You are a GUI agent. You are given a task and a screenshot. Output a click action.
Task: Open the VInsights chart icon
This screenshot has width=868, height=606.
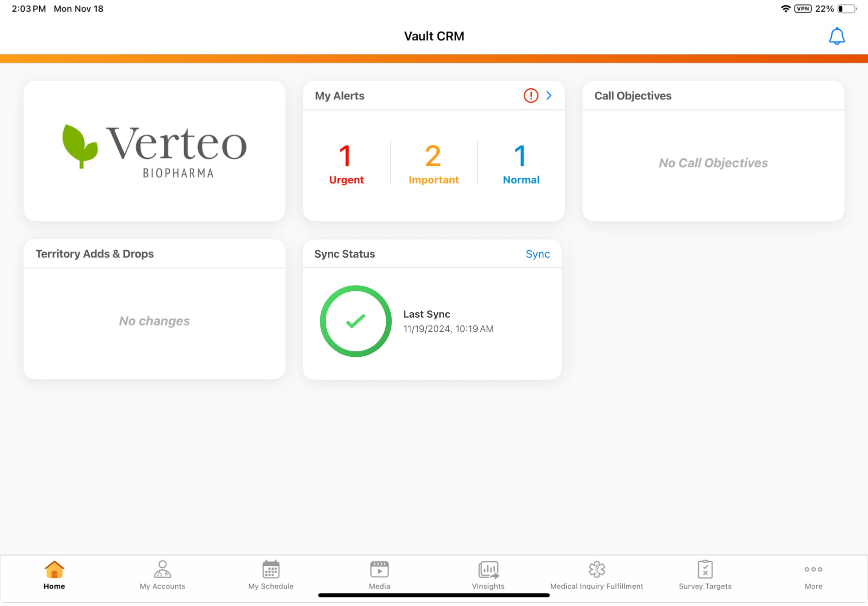pyautogui.click(x=488, y=570)
